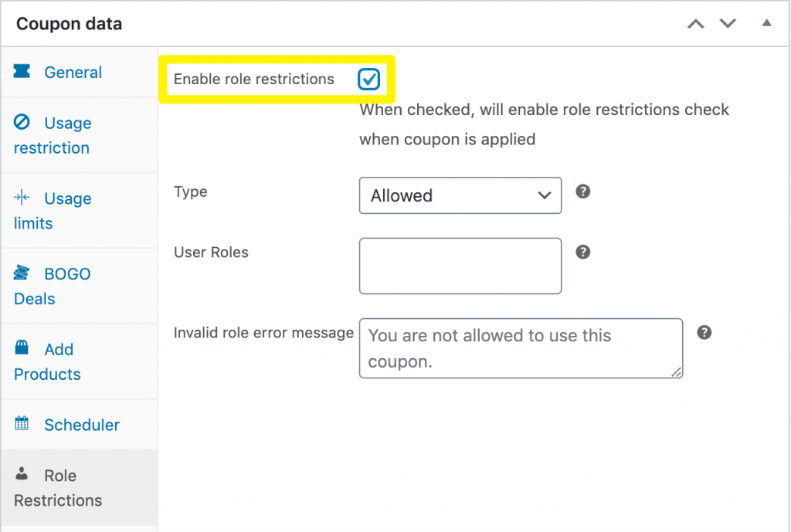
Task: Click the Usage limits arrows icon
Action: [x=22, y=197]
